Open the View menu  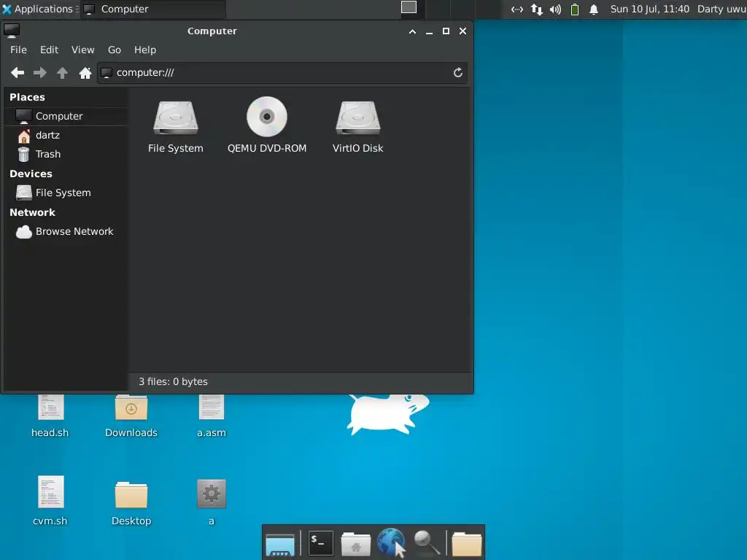point(83,50)
